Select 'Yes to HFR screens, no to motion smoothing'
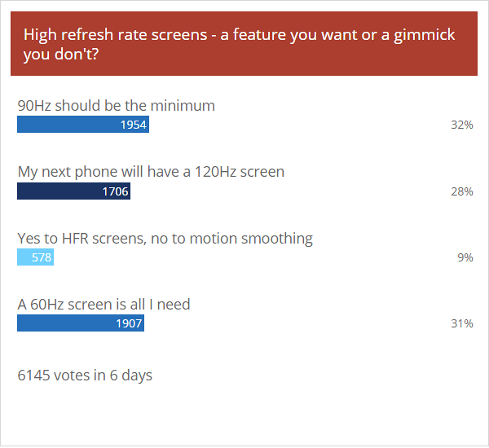Viewport: 489px width, 448px height. coord(165,239)
